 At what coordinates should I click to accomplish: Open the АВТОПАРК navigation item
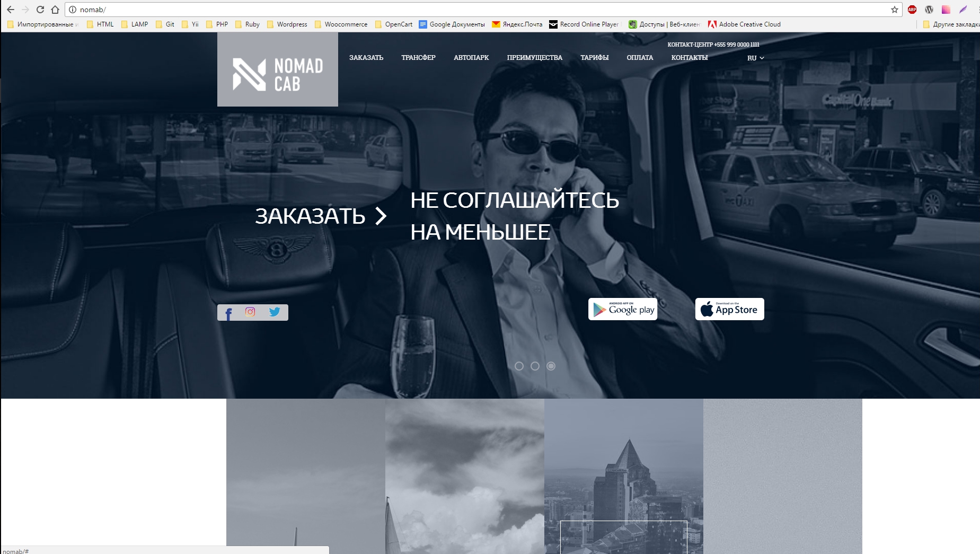[471, 58]
